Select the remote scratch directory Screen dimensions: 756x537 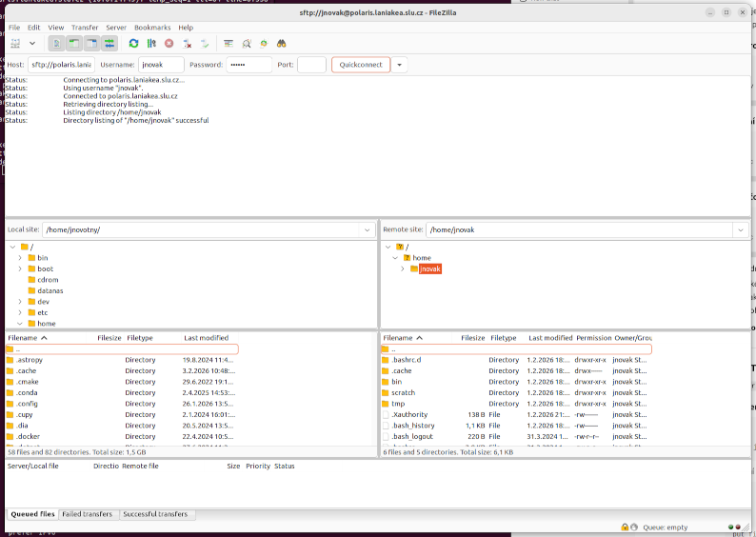click(x=404, y=392)
